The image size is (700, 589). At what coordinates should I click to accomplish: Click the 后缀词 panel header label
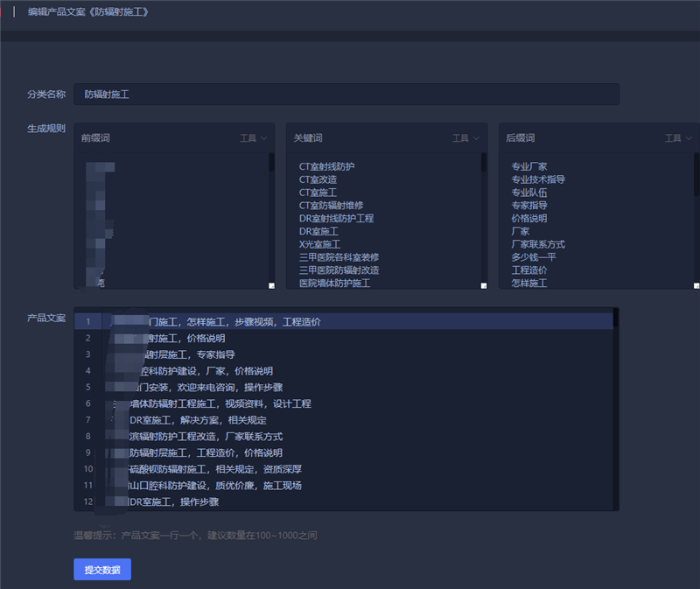pos(521,138)
